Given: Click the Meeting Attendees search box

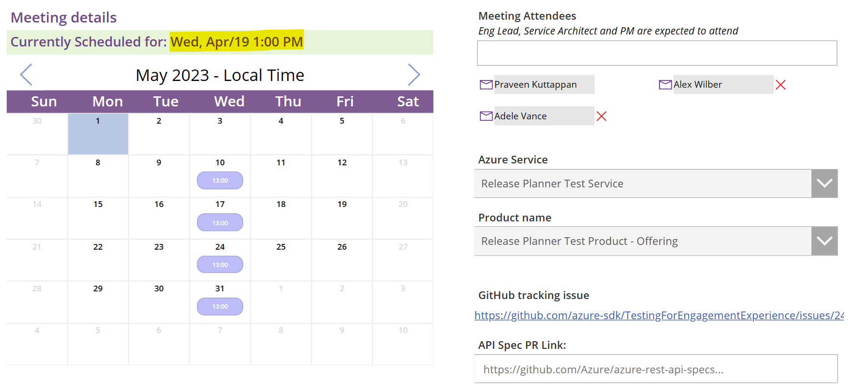Looking at the screenshot, I should pyautogui.click(x=657, y=53).
